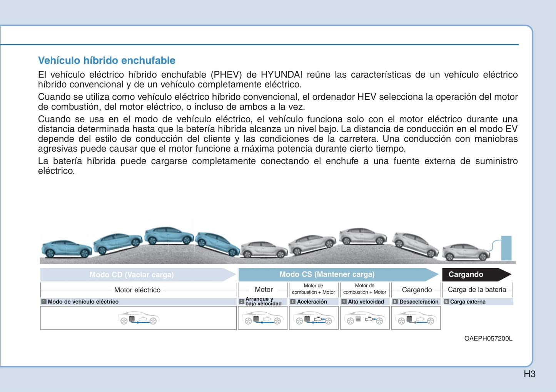Click the first blue car on the left
The width and height of the screenshot is (556, 392).
(66, 249)
